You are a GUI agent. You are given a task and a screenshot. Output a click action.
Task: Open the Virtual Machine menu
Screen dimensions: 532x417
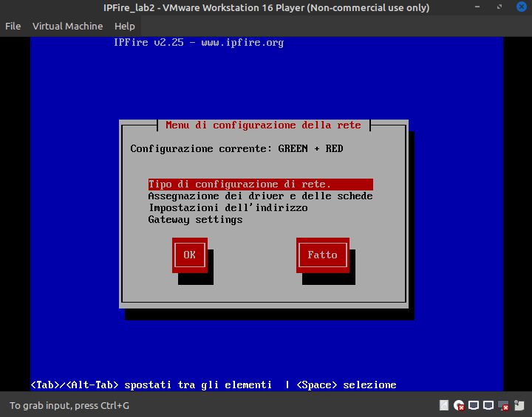click(x=67, y=26)
